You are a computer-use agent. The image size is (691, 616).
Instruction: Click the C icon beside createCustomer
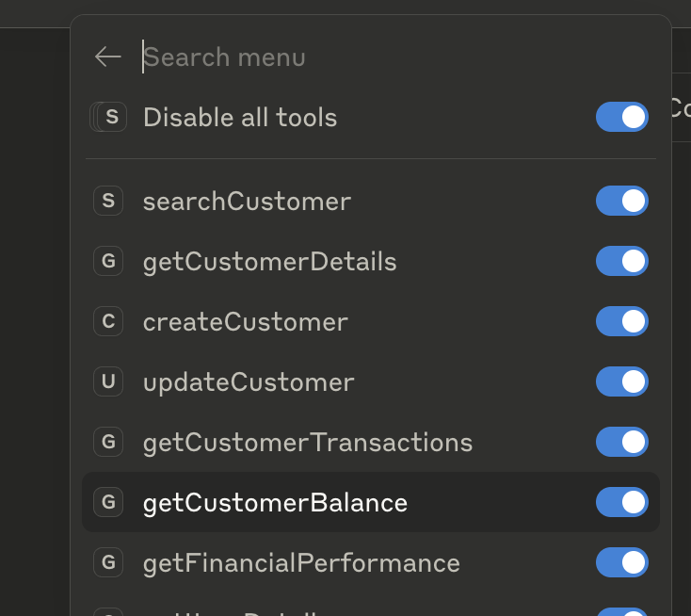coord(108,321)
